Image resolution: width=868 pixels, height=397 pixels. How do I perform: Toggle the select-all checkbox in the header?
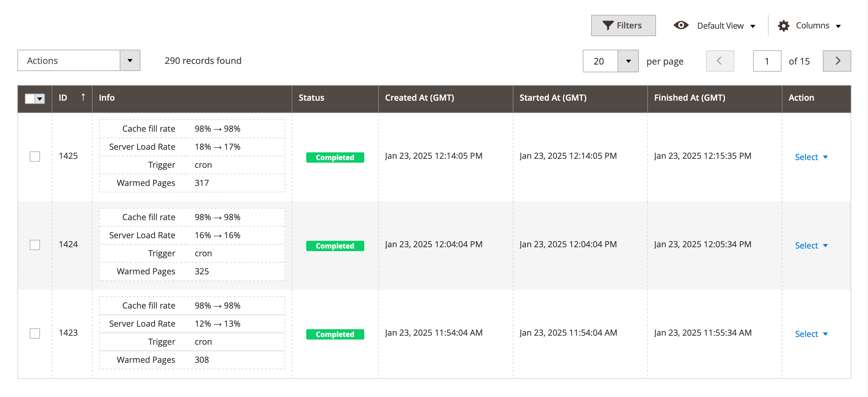point(30,99)
